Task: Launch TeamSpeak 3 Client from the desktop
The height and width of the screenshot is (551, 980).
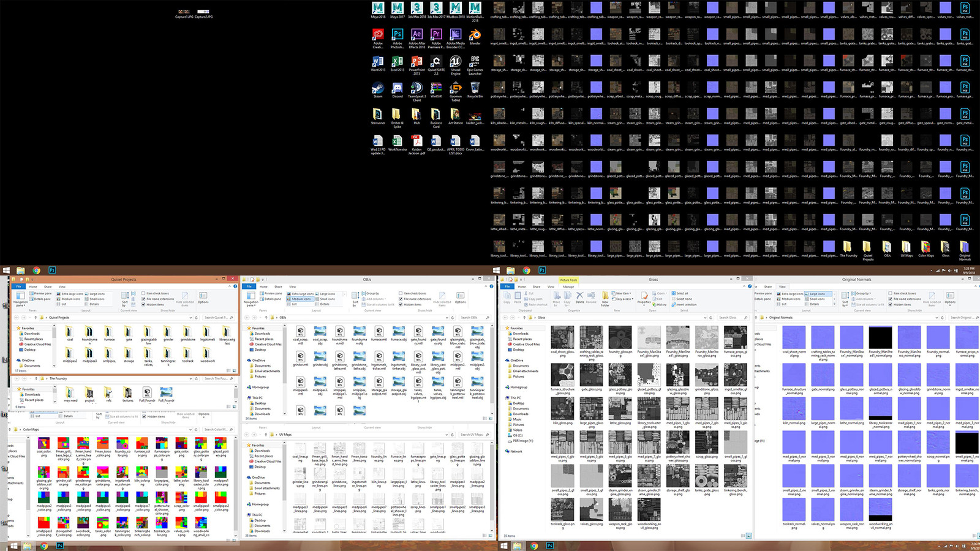Action: coord(417,91)
